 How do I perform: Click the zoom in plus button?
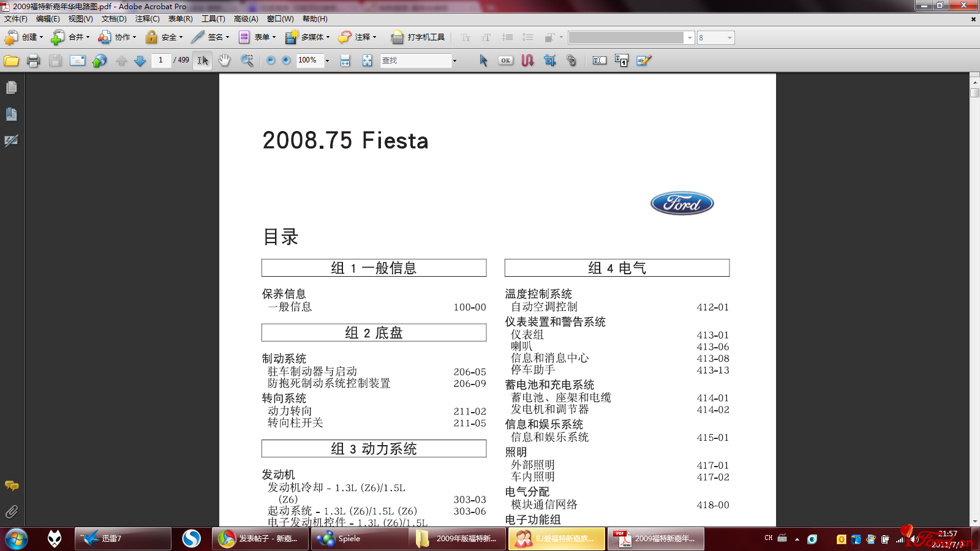(286, 61)
